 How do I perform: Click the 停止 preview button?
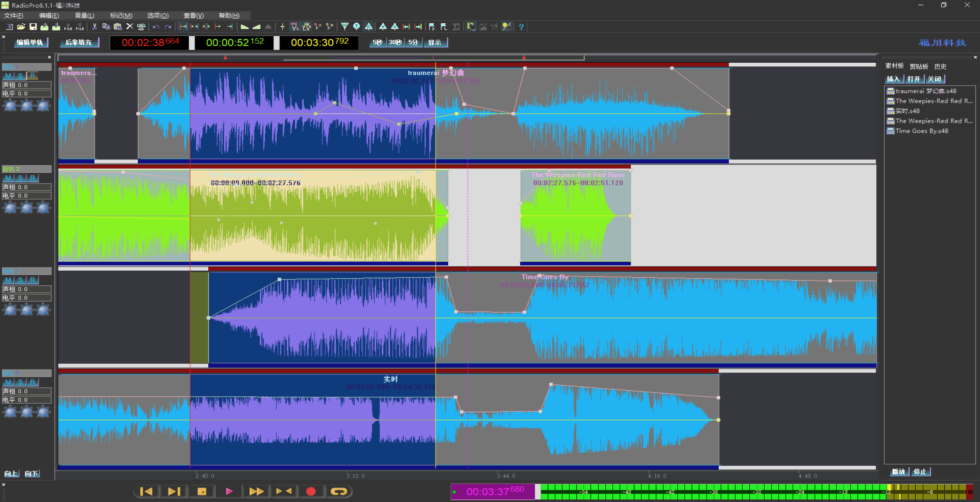pos(920,472)
